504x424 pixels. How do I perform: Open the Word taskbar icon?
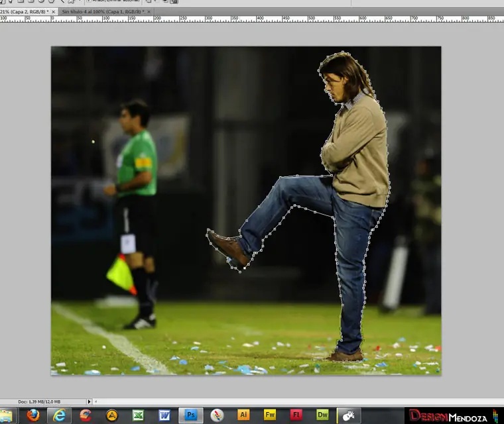(164, 415)
